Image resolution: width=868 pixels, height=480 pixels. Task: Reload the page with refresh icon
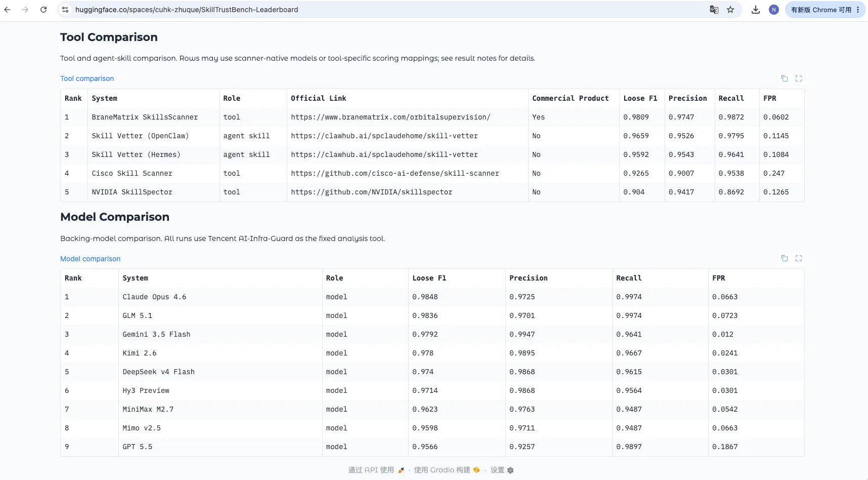(44, 10)
